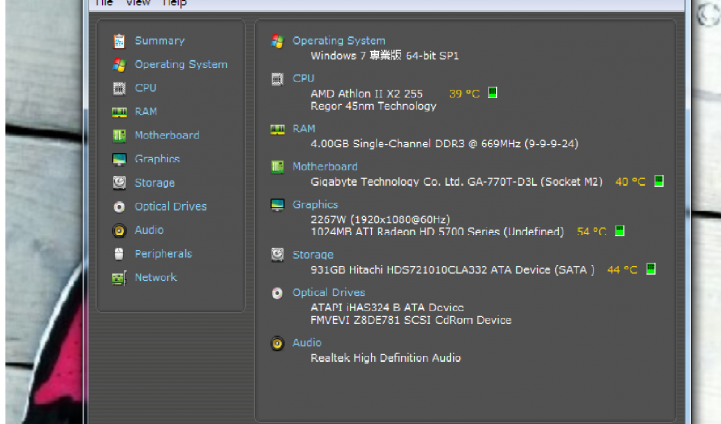The image size is (721, 424).
Task: Click the Optical Drives disc icon in sidebar
Action: click(x=119, y=207)
